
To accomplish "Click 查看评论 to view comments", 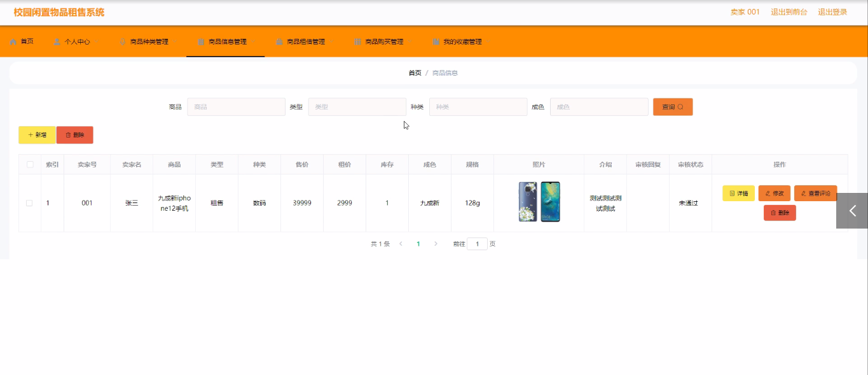I will (815, 194).
